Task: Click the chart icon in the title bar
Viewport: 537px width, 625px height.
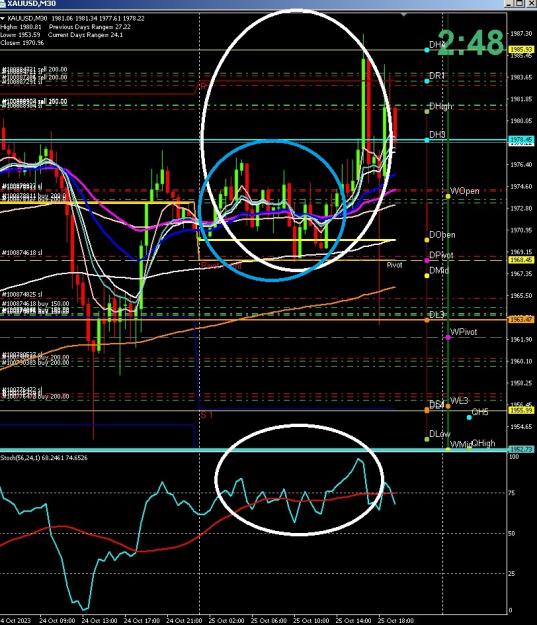Action: (2, 4)
